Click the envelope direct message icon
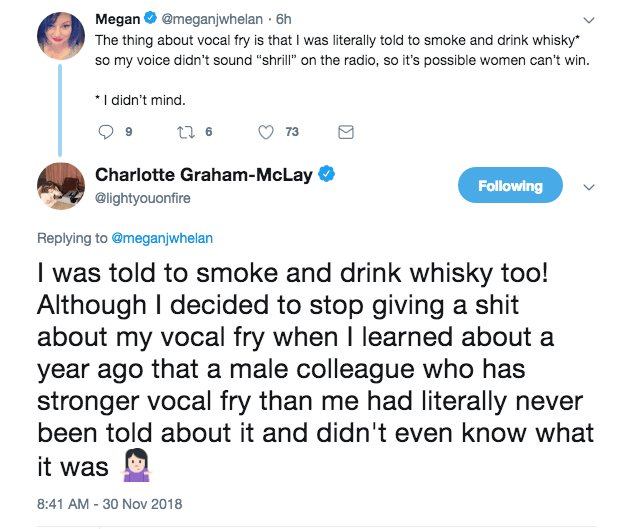Image resolution: width=631 pixels, height=529 pixels. tap(346, 131)
